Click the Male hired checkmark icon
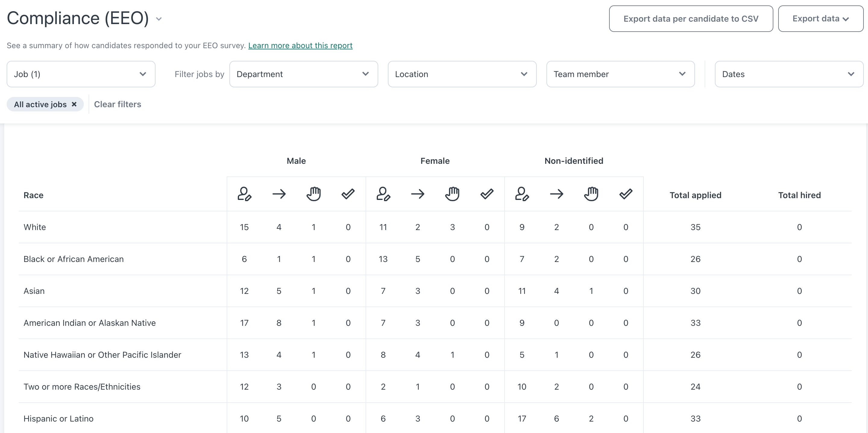Screen dimensions: 868x433 coord(348,194)
